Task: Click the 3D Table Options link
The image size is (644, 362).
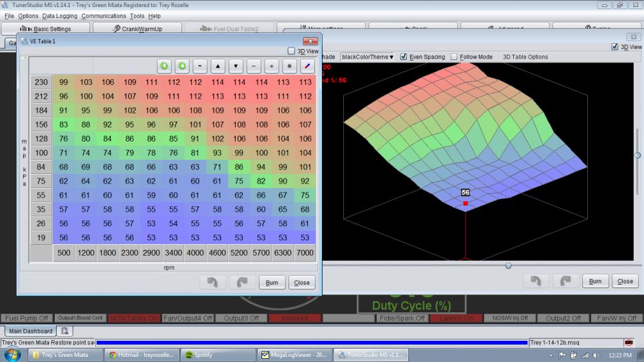Action: [x=525, y=57]
